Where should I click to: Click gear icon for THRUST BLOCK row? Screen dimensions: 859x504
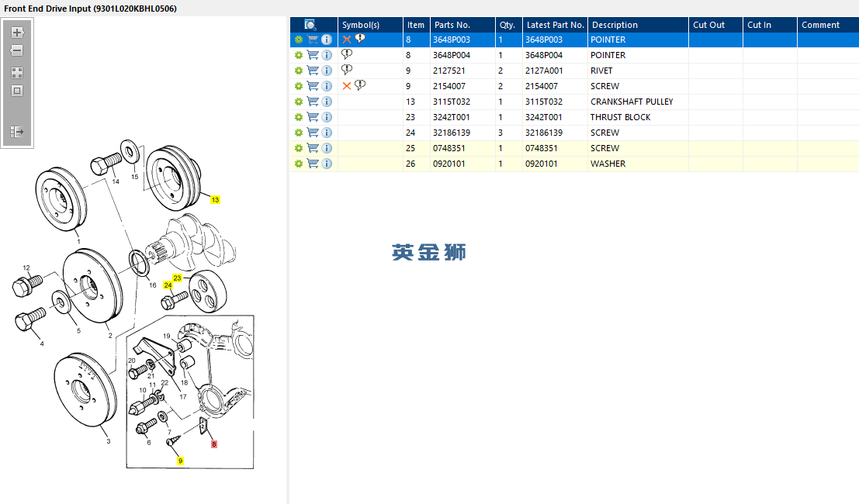[299, 117]
